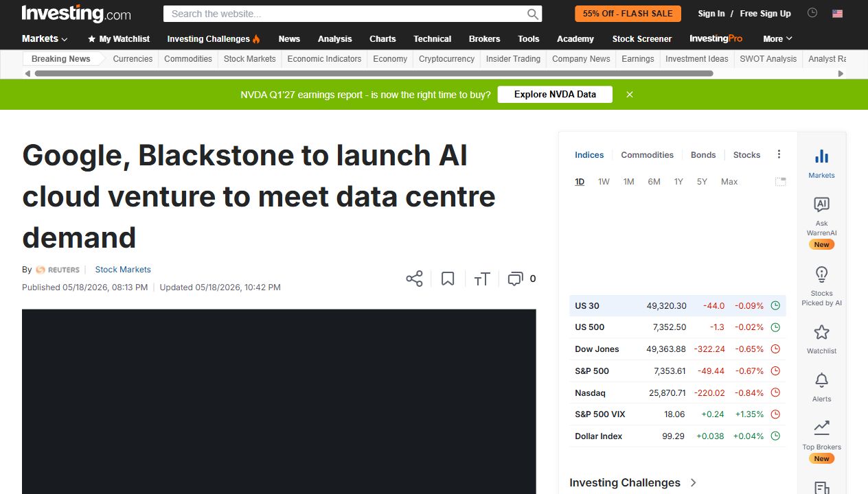
Task: Open the text size icon
Action: point(481,279)
